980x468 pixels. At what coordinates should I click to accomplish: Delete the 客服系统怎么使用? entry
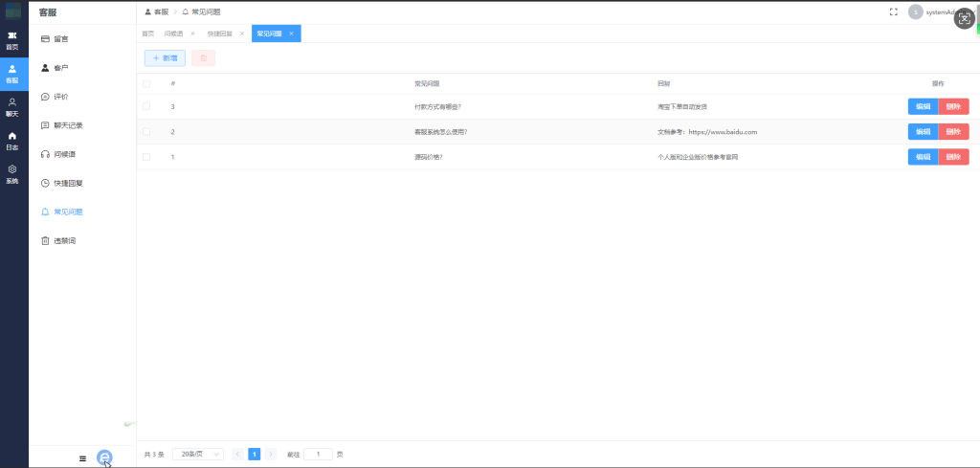click(954, 132)
